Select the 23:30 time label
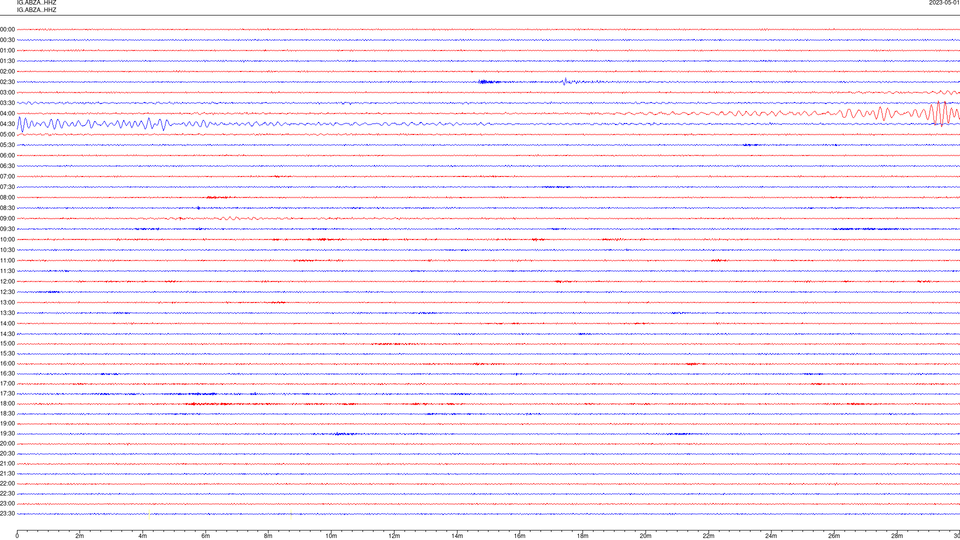The image size is (960, 540). point(7,514)
